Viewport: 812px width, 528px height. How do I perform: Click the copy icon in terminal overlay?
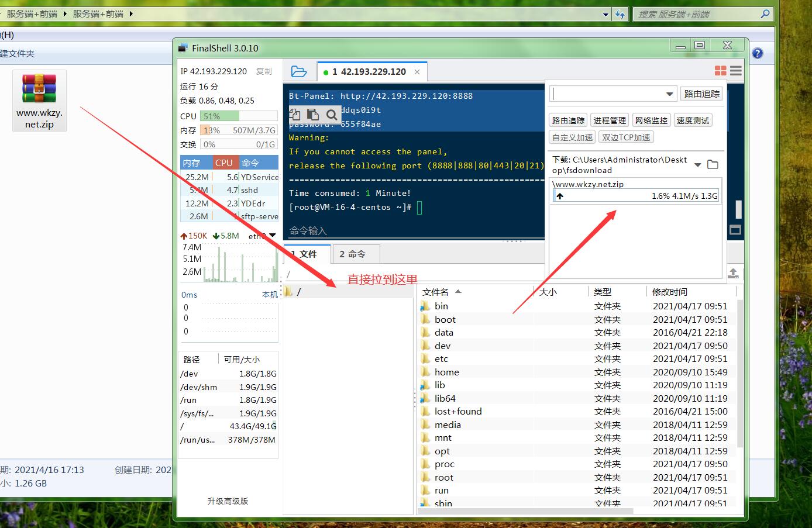click(x=295, y=115)
